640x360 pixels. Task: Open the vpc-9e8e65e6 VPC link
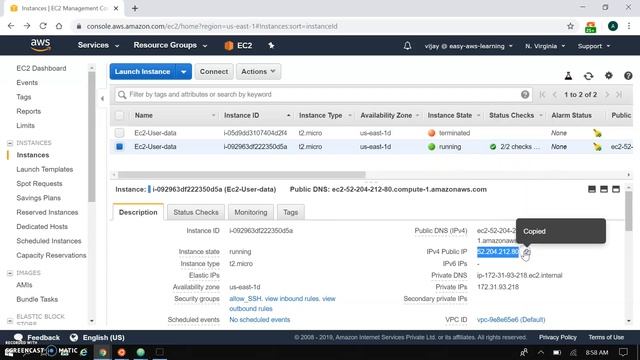click(x=511, y=320)
